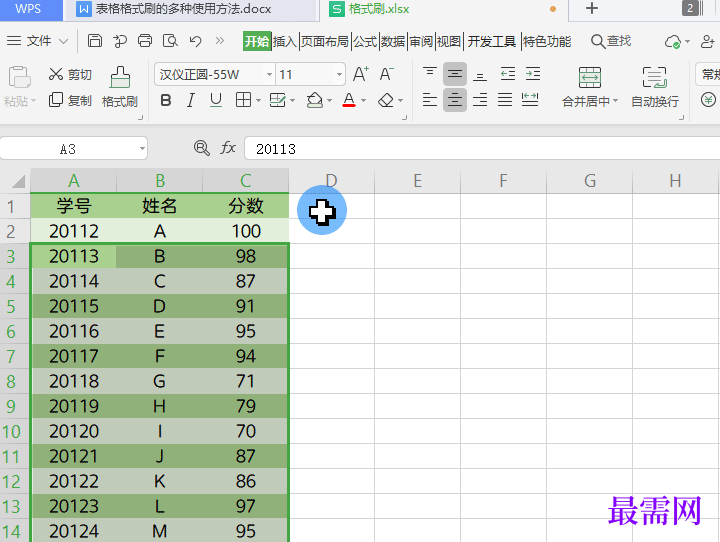Click the Decrease Indent icon
The image size is (720, 542).
point(507,73)
